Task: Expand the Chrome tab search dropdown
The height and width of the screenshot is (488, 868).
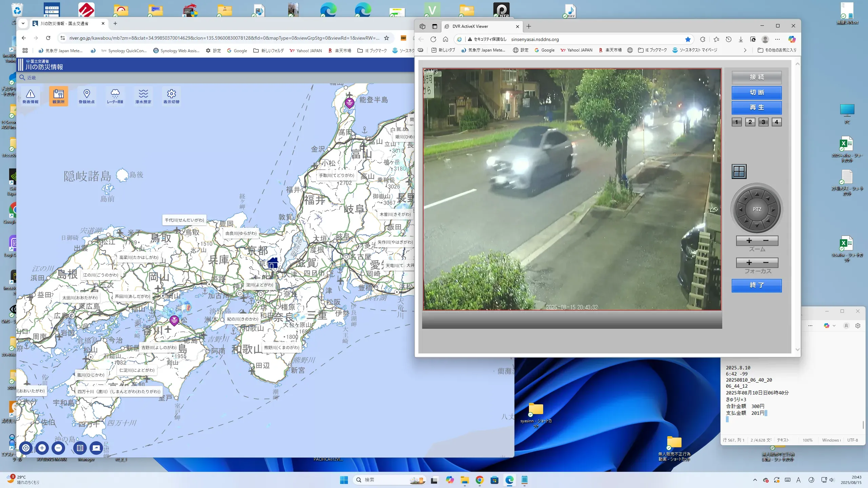Action: tap(23, 23)
